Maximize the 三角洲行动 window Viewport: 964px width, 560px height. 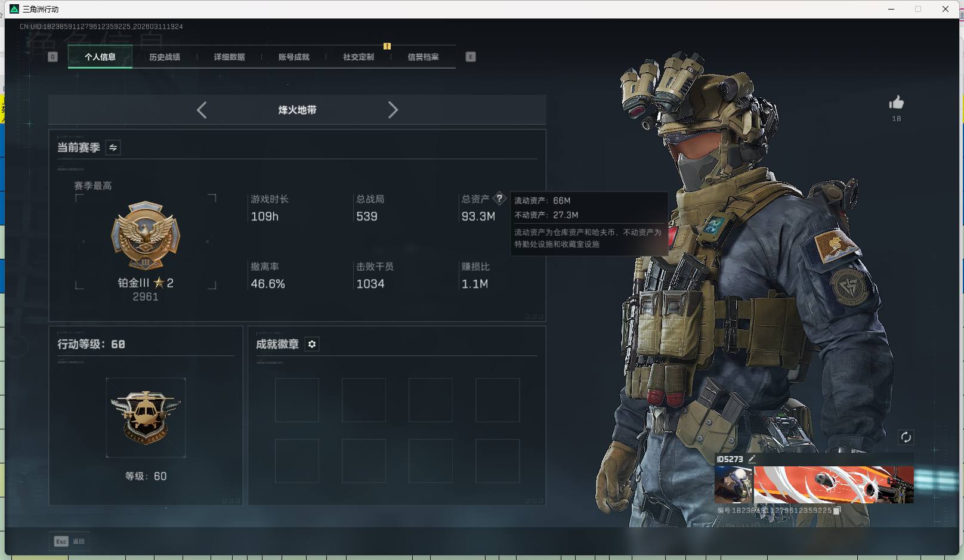[918, 9]
